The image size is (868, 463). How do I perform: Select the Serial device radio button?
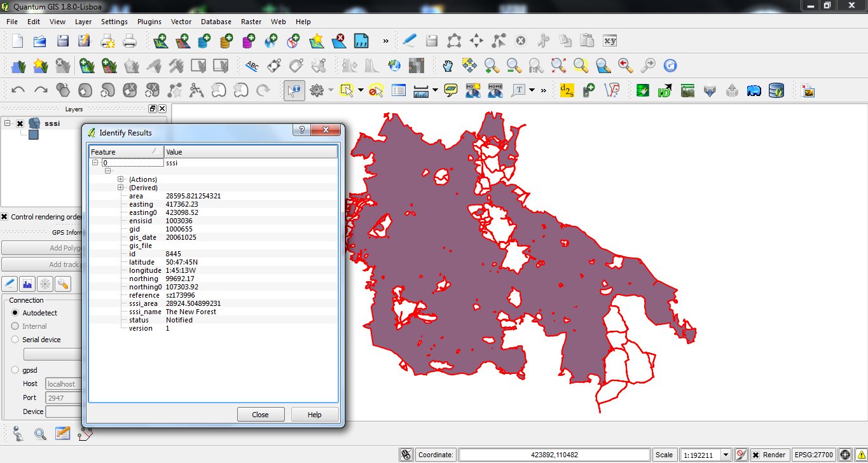(x=15, y=340)
